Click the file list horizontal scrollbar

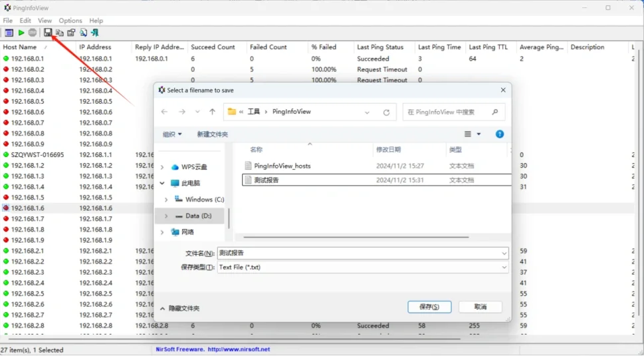pos(356,237)
